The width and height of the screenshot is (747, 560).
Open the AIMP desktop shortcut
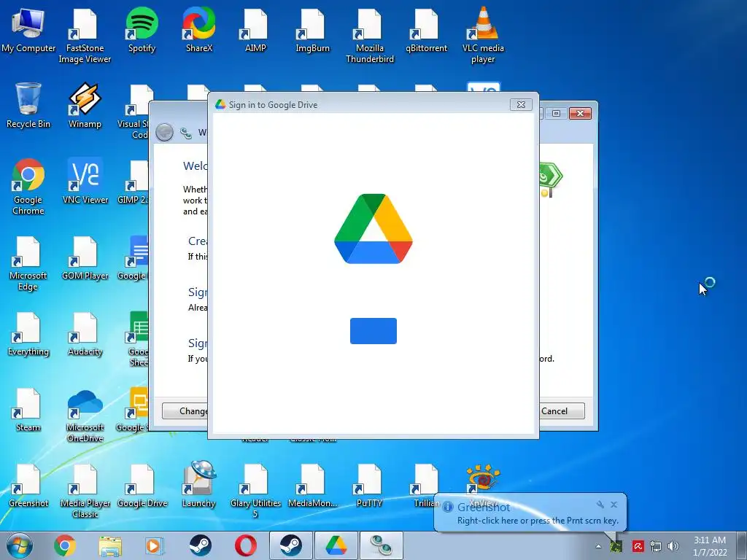pos(255,31)
